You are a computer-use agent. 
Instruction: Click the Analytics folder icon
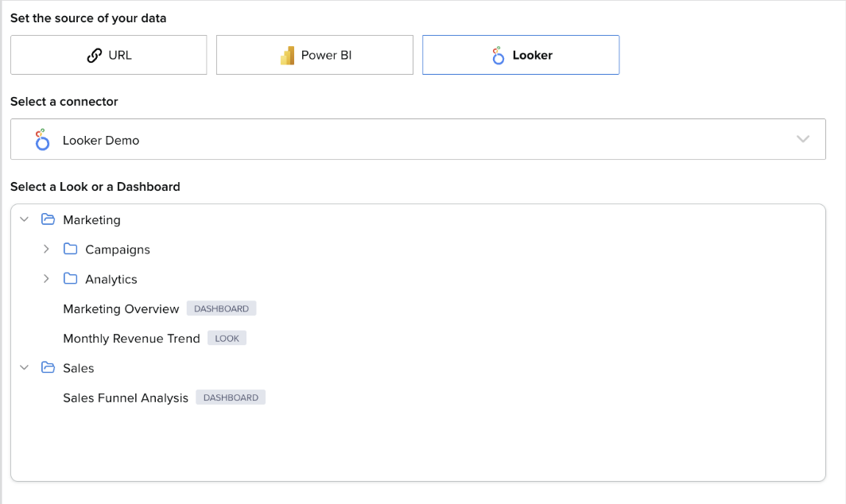70,279
